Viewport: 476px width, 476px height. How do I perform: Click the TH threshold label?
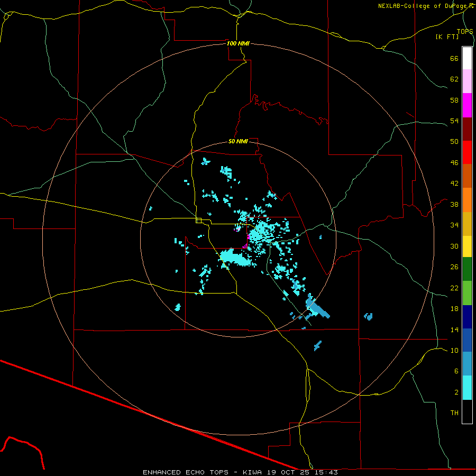[454, 413]
